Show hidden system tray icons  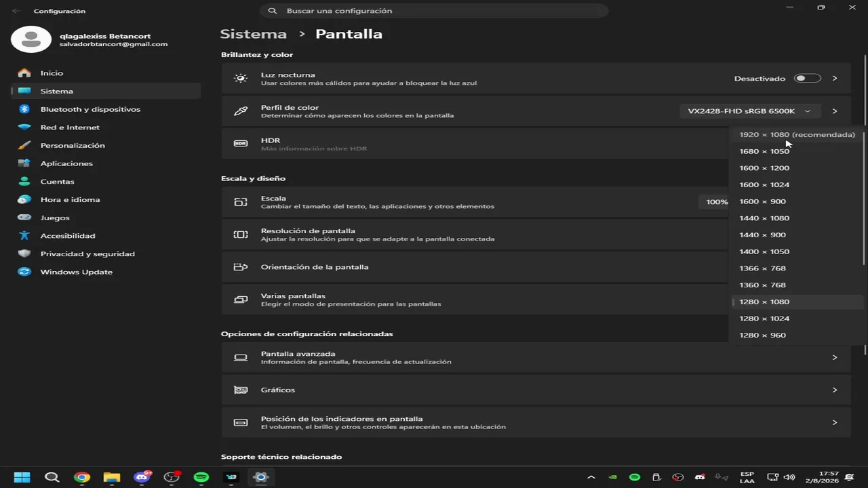[x=591, y=477]
